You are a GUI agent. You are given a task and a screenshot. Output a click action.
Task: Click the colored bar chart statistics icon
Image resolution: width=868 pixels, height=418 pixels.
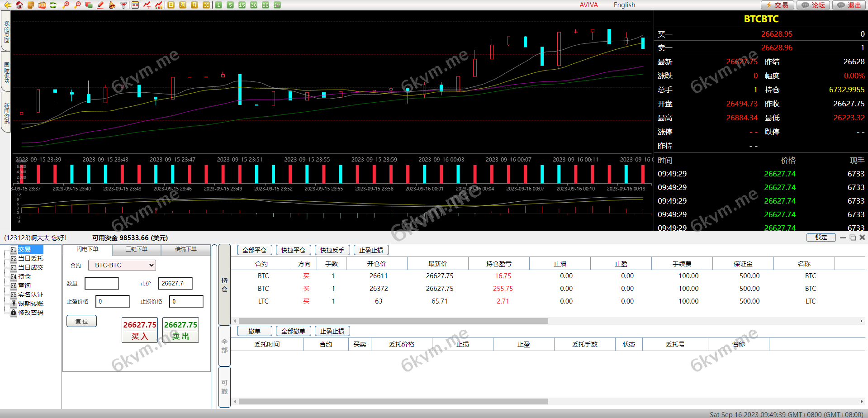click(x=158, y=5)
